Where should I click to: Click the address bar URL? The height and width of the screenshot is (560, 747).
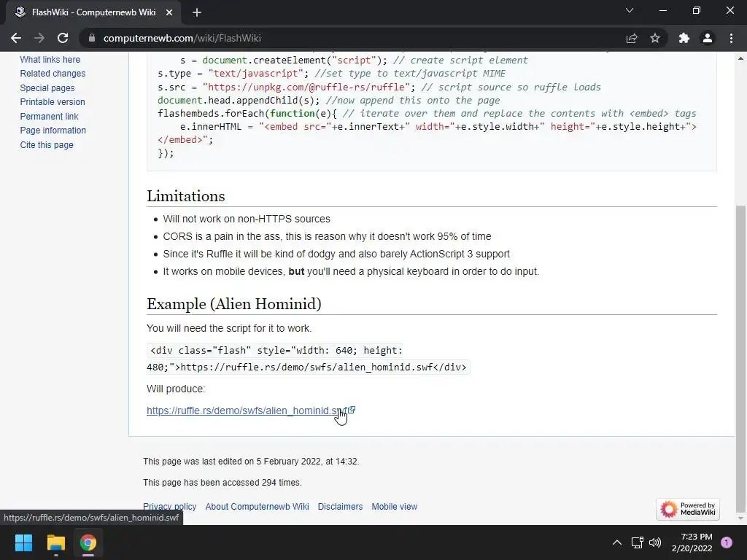[182, 38]
